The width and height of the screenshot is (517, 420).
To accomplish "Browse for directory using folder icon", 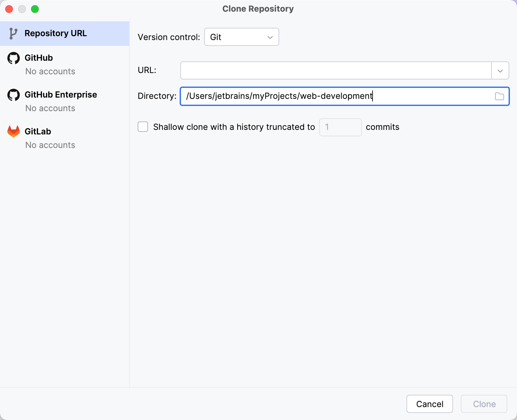I will click(x=499, y=96).
